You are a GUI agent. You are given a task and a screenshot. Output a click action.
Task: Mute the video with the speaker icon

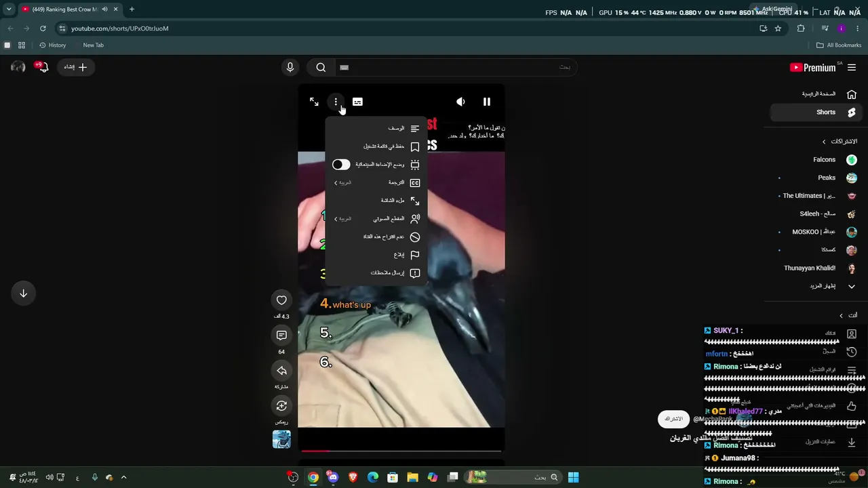pos(460,102)
